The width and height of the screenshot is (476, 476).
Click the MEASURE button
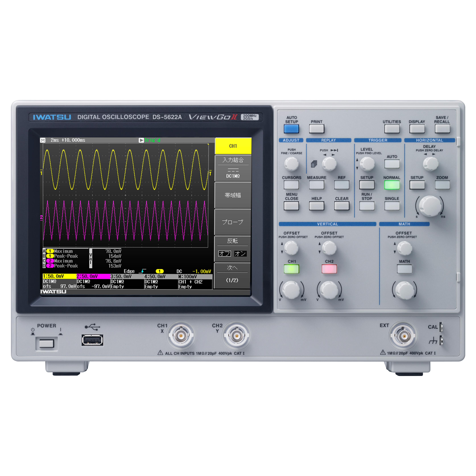click(316, 185)
